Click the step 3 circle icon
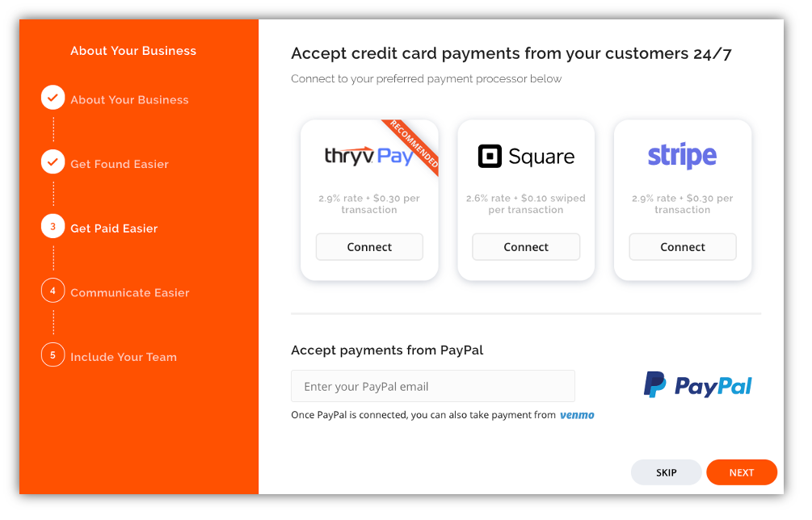This screenshot has height=520, width=812. (53, 226)
